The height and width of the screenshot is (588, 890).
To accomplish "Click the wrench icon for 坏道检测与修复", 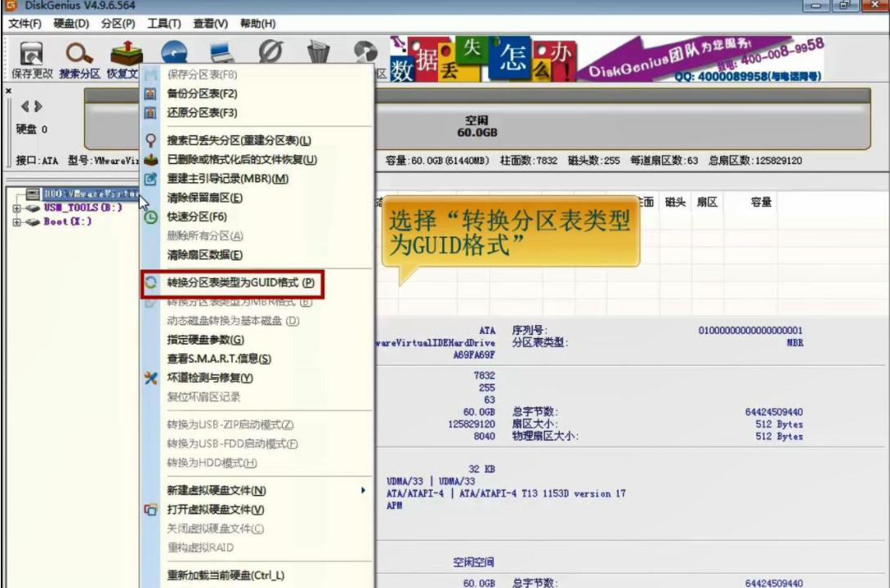I will pyautogui.click(x=150, y=379).
